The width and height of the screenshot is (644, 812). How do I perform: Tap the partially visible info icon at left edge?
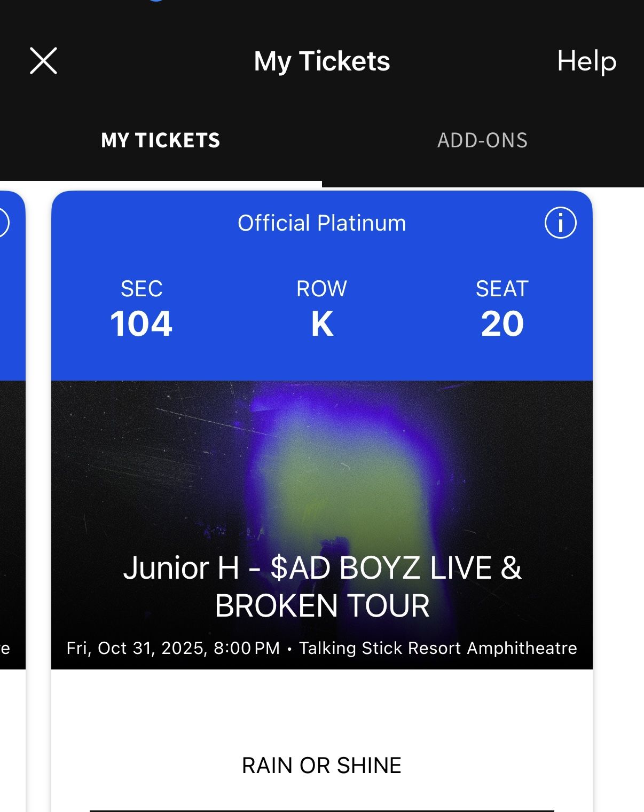(x=3, y=223)
